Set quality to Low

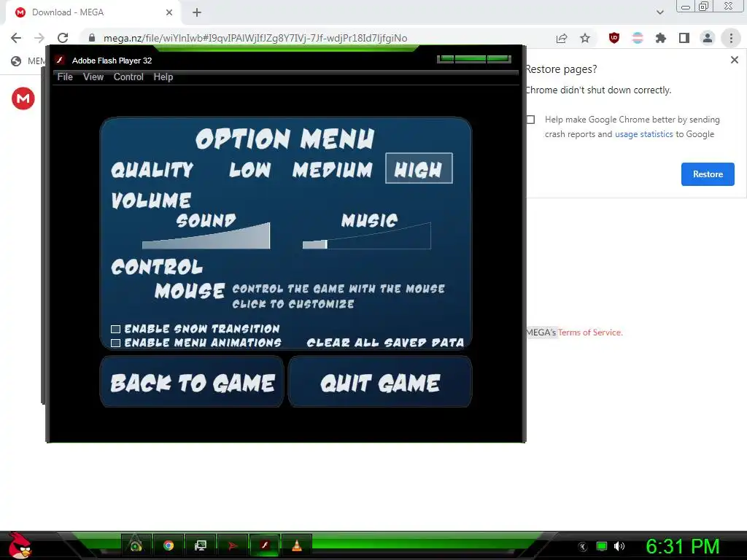click(x=250, y=169)
